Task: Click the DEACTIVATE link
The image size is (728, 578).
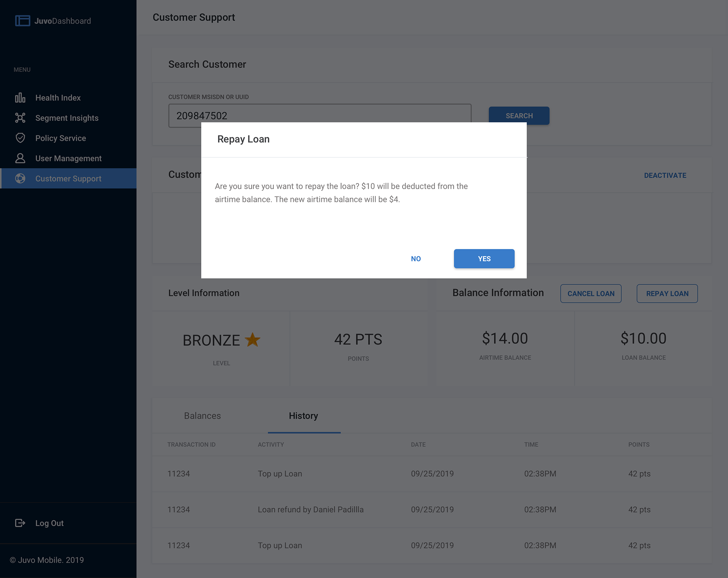Action: (665, 175)
